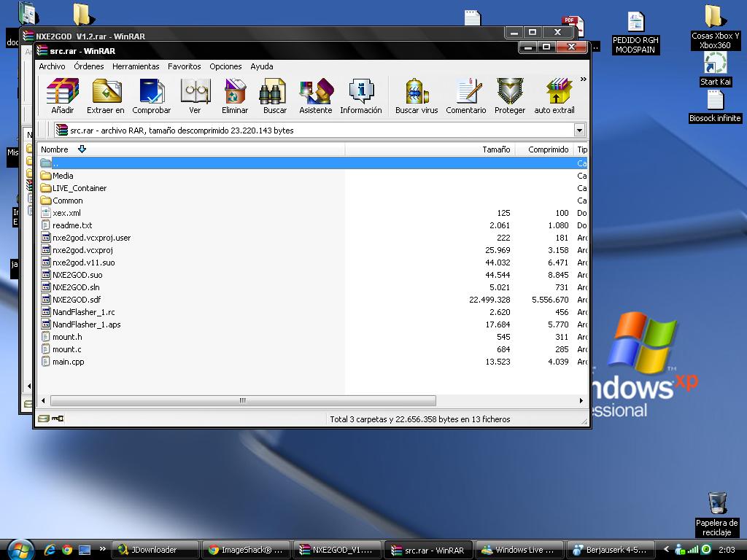The image size is (747, 560).
Task: Open the Buscar search icon
Action: click(x=275, y=95)
